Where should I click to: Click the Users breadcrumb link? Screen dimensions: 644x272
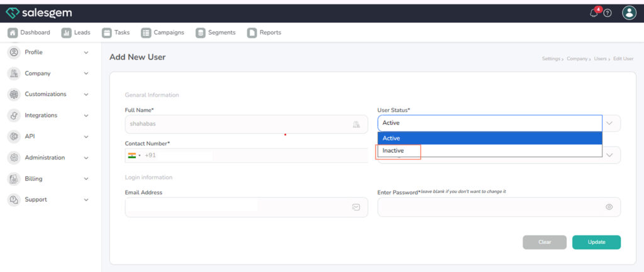pos(600,58)
